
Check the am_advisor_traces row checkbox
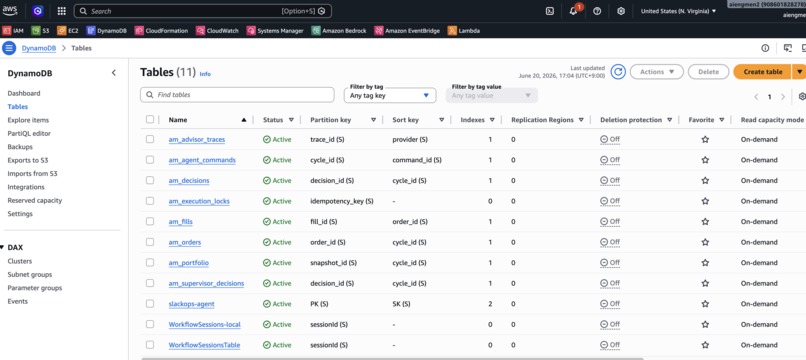click(150, 139)
